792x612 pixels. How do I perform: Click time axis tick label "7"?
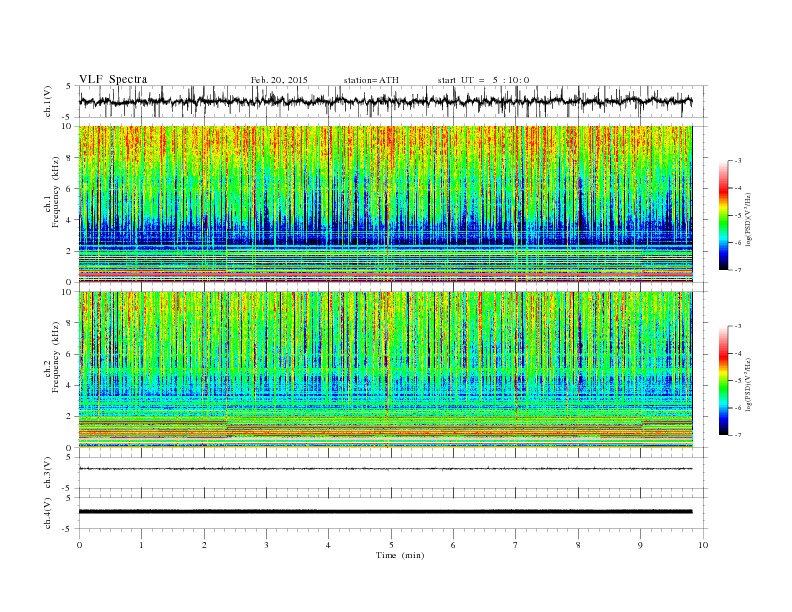(516, 545)
